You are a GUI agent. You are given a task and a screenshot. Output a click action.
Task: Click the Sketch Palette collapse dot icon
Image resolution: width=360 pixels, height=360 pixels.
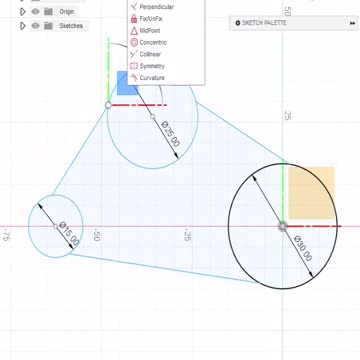tap(238, 23)
